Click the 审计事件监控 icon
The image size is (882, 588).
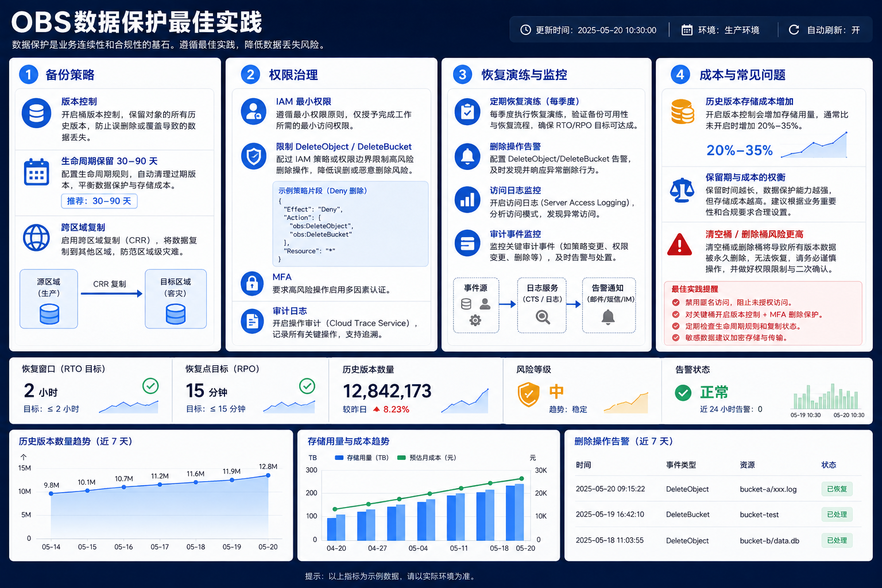pyautogui.click(x=467, y=243)
